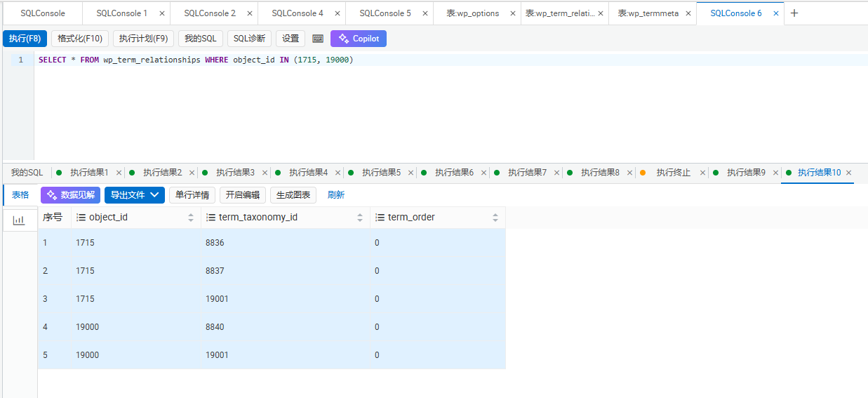This screenshot has width=868, height=398.
Task: Switch to the 执行结果9 tab
Action: tap(746, 173)
